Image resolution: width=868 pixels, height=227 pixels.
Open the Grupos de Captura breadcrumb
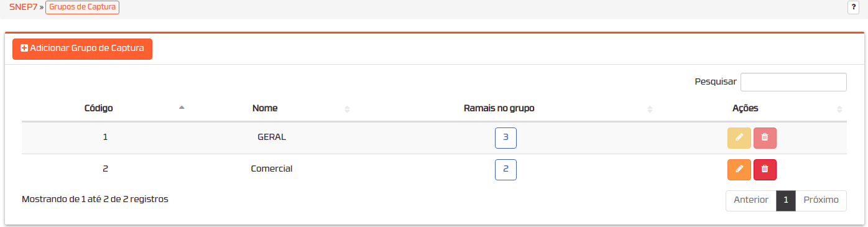82,8
